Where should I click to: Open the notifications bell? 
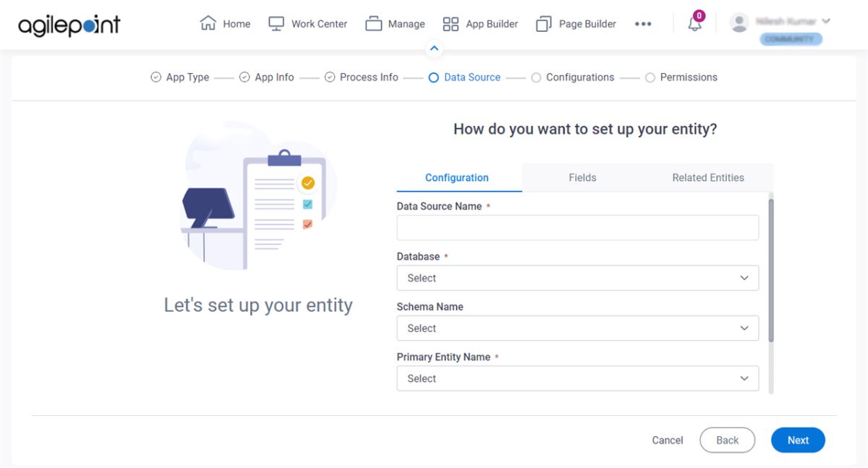coord(694,24)
